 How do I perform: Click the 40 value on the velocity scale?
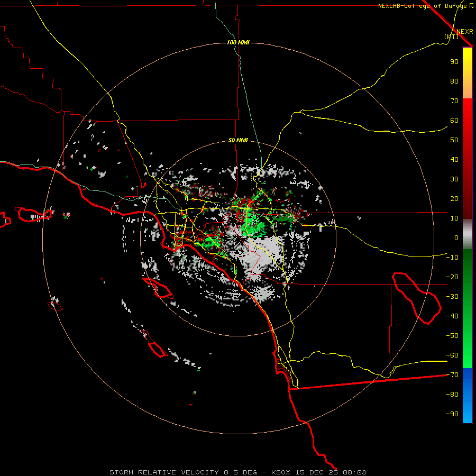[454, 159]
